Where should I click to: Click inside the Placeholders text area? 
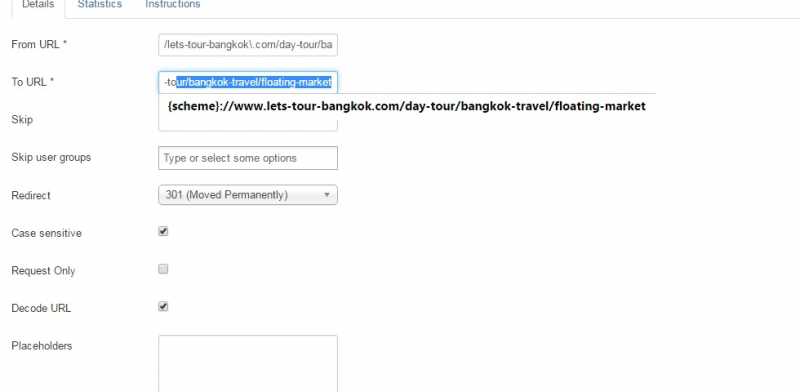[x=248, y=363]
